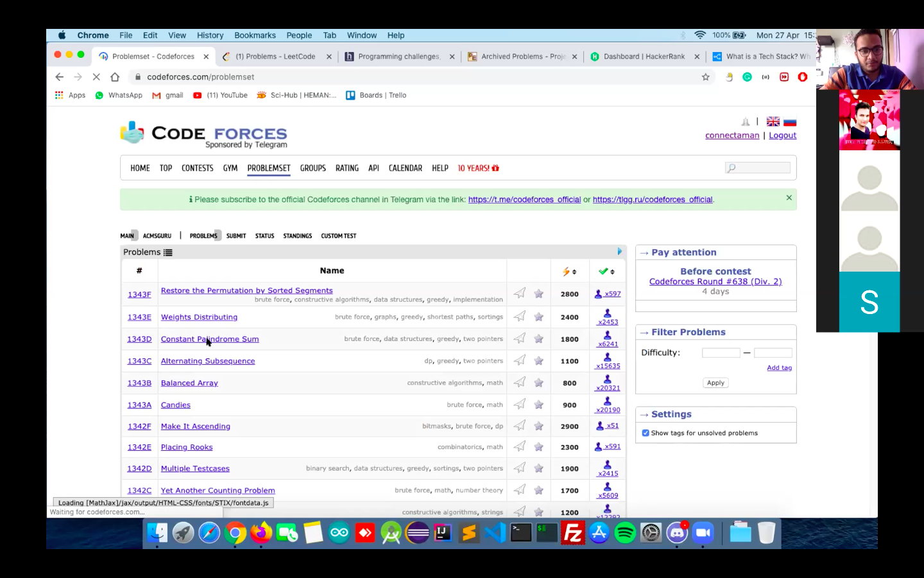The width and height of the screenshot is (924, 578).
Task: Toggle Show tags for unsolved problems
Action: tap(646, 433)
